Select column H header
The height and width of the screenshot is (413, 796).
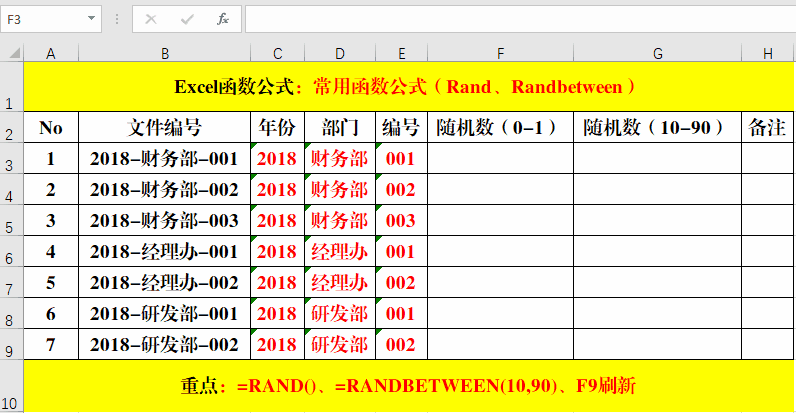pos(768,53)
